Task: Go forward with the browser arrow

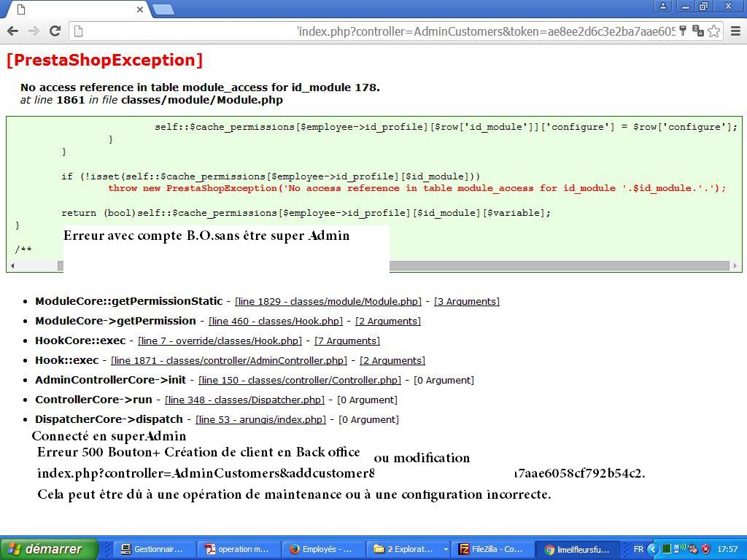Action: (x=34, y=31)
